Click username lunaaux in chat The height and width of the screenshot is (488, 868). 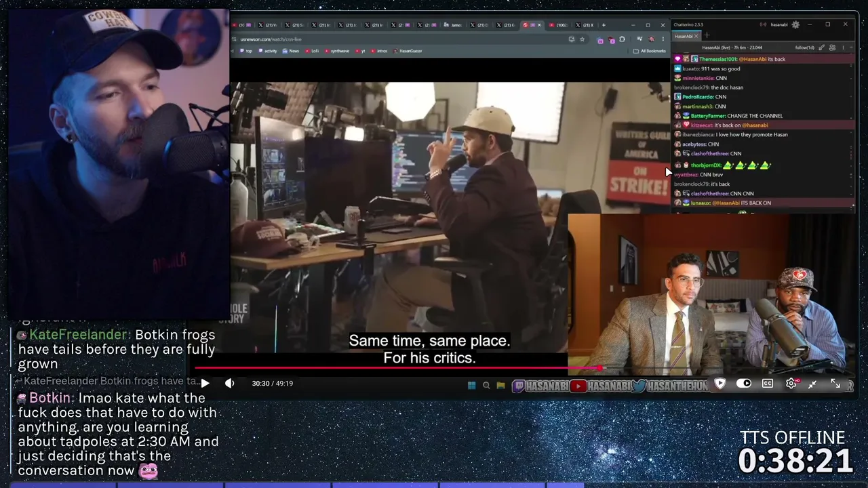[x=701, y=203]
